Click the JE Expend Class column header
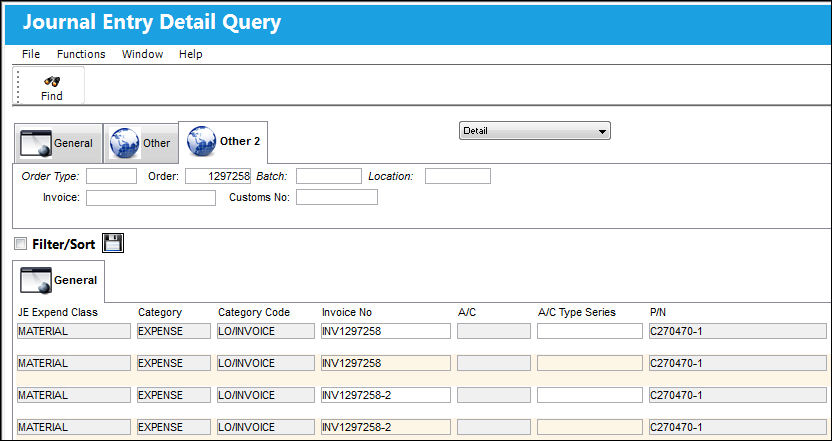The width and height of the screenshot is (832, 441). click(x=58, y=313)
